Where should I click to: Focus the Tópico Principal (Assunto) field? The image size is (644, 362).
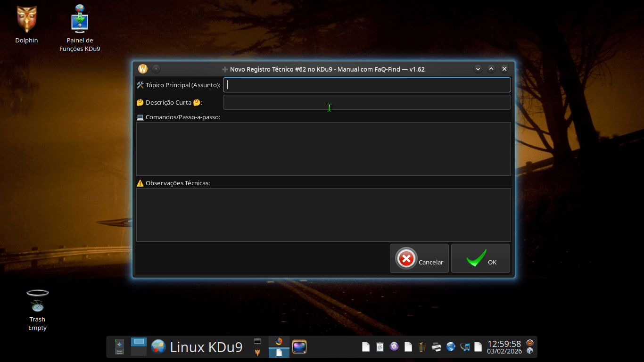tap(367, 85)
